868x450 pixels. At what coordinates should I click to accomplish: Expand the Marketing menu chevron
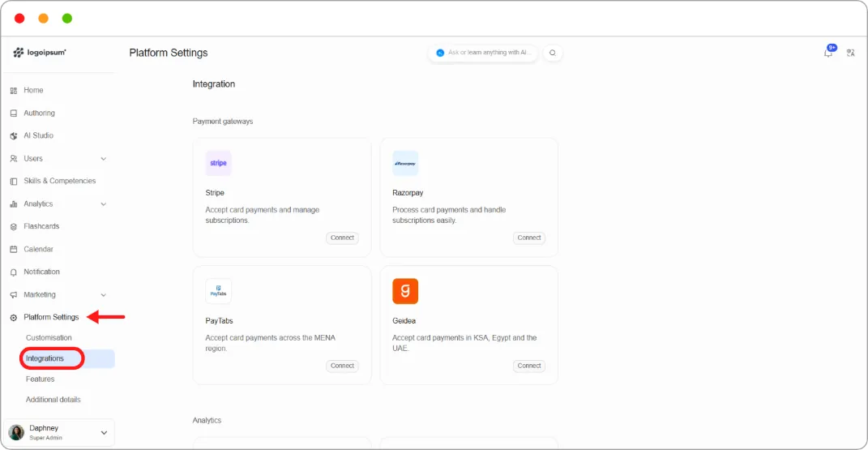(104, 294)
